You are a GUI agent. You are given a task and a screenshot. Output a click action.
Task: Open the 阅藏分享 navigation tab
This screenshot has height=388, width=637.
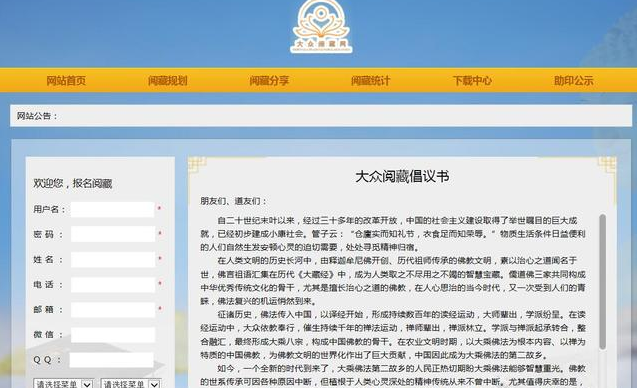click(269, 81)
